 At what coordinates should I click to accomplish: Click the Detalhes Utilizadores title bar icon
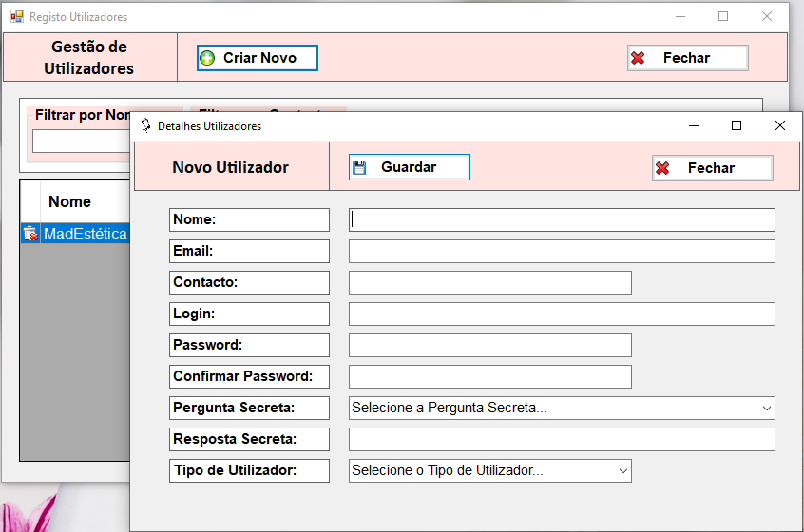pyautogui.click(x=145, y=125)
